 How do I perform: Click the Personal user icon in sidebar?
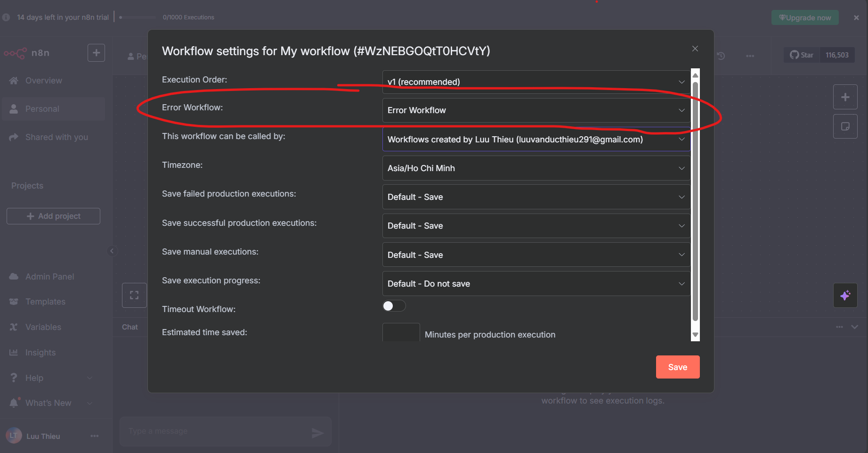click(x=14, y=109)
